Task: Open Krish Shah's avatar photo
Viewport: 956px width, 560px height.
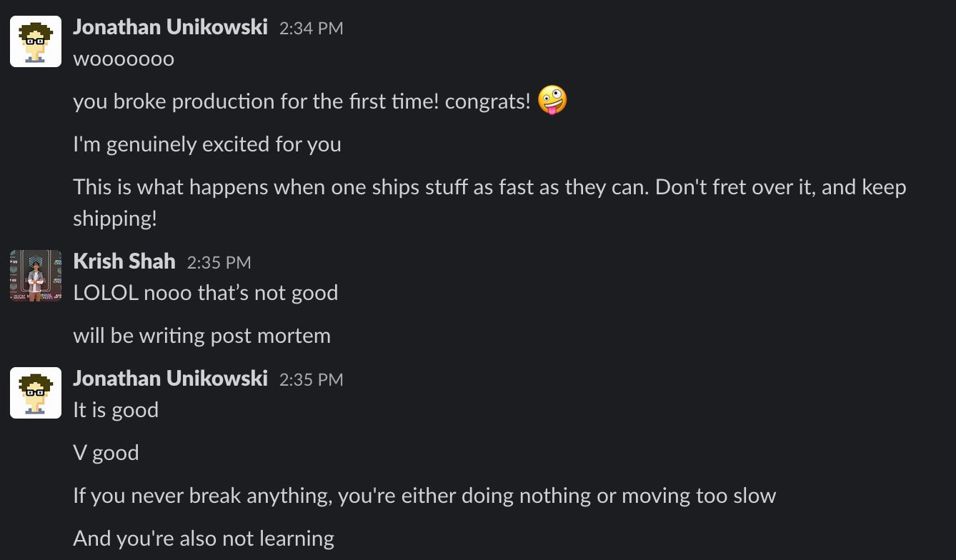Action: [35, 275]
